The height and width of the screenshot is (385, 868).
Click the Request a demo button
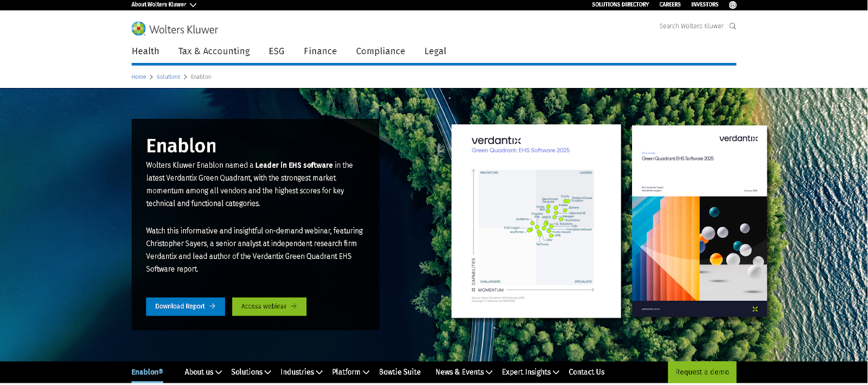[702, 372]
